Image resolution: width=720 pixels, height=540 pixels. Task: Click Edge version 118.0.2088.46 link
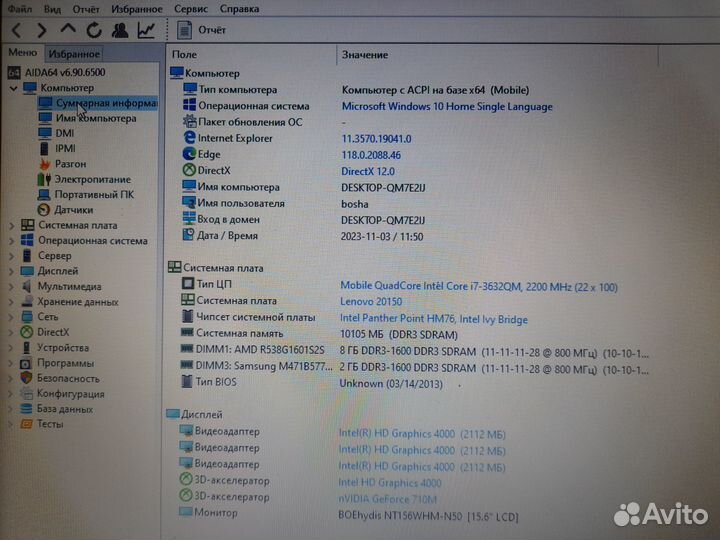[371, 155]
